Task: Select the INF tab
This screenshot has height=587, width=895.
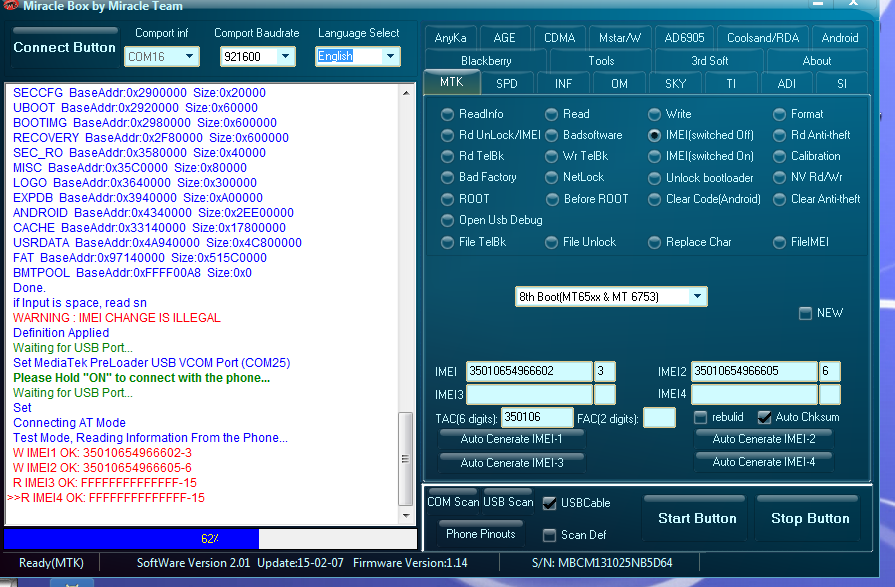Action: coord(563,83)
